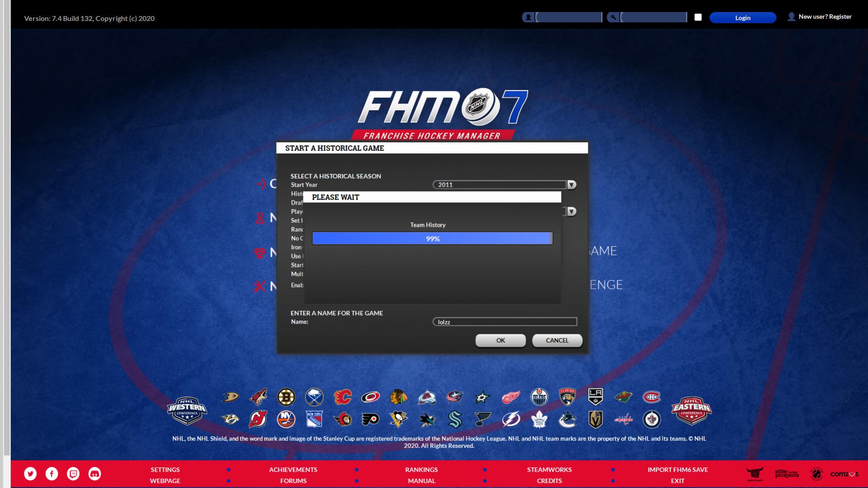Click the Twitch icon in footer
This screenshot has width=868, height=488.
73,474
